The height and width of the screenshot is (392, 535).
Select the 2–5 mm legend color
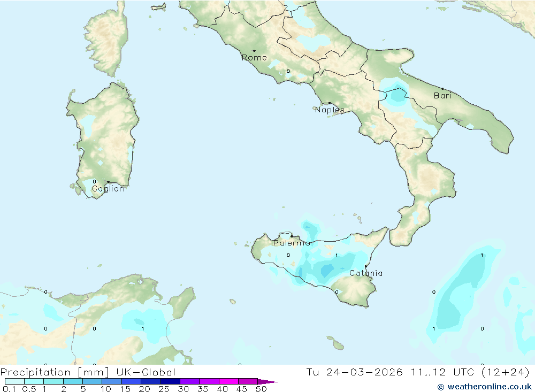(73, 381)
